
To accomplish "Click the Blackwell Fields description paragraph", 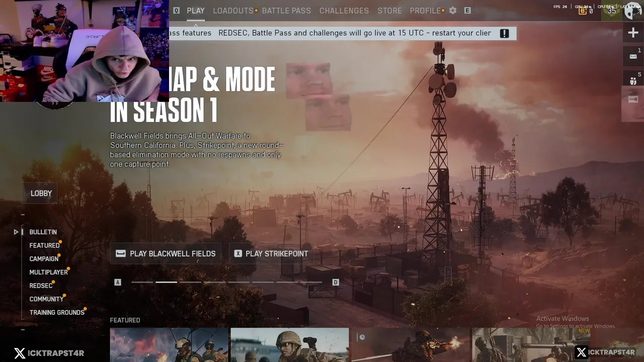I will click(x=197, y=150).
